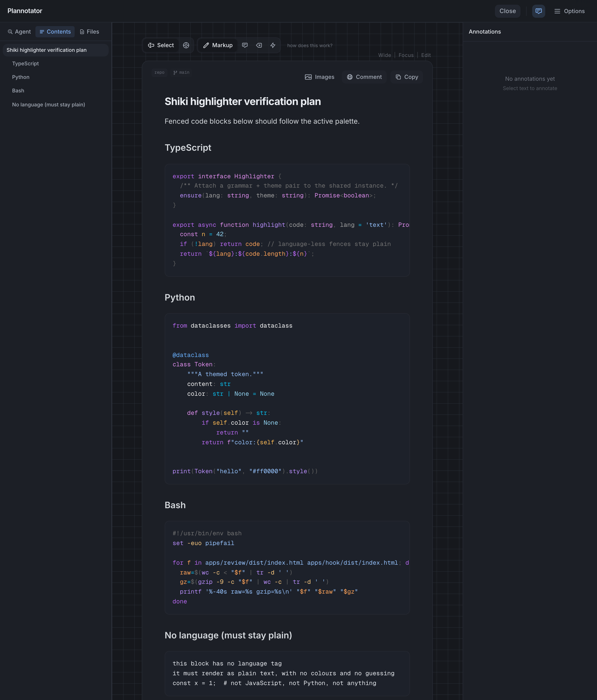Click the crosshair target tool icon
The width and height of the screenshot is (597, 700).
pos(186,45)
